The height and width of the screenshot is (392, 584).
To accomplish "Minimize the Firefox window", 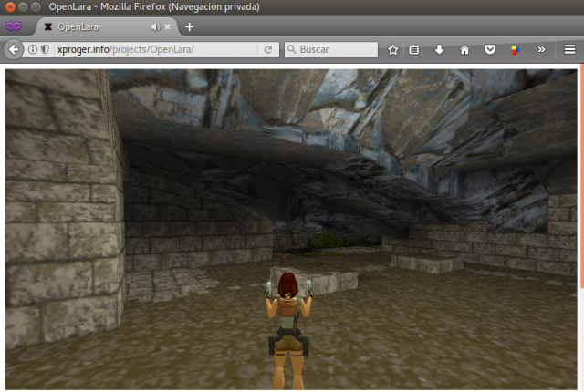I will pos(23,6).
